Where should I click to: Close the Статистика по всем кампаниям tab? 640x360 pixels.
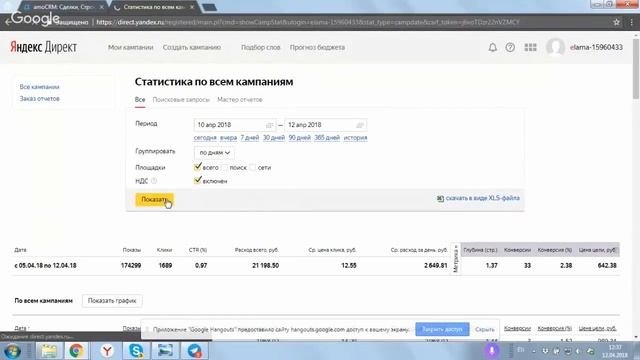click(192, 7)
